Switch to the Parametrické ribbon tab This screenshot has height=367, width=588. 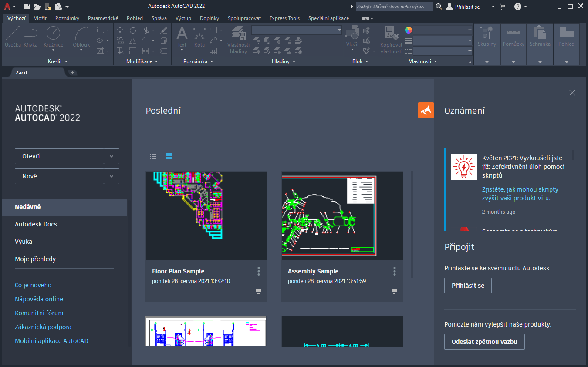[103, 18]
